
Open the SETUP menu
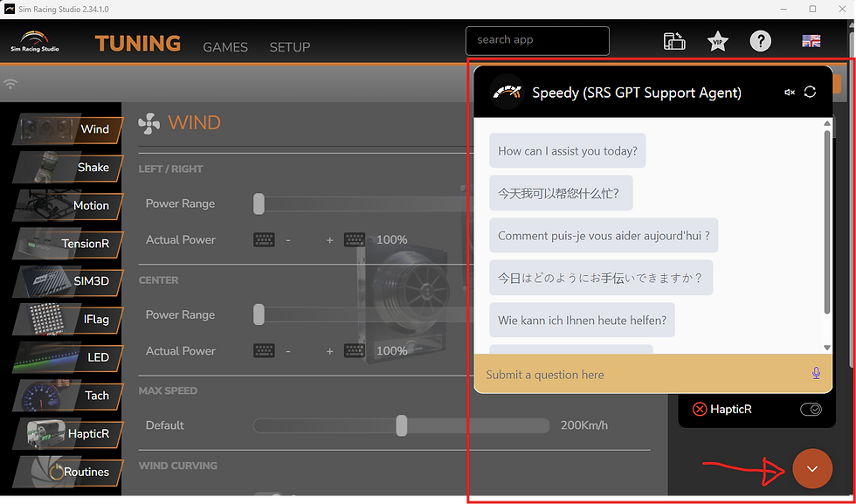289,47
